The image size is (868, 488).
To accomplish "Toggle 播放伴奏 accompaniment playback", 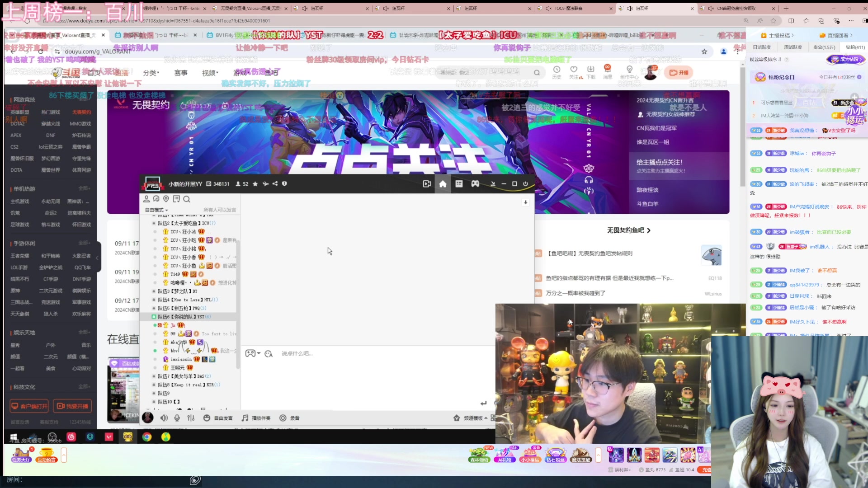I will click(x=256, y=418).
